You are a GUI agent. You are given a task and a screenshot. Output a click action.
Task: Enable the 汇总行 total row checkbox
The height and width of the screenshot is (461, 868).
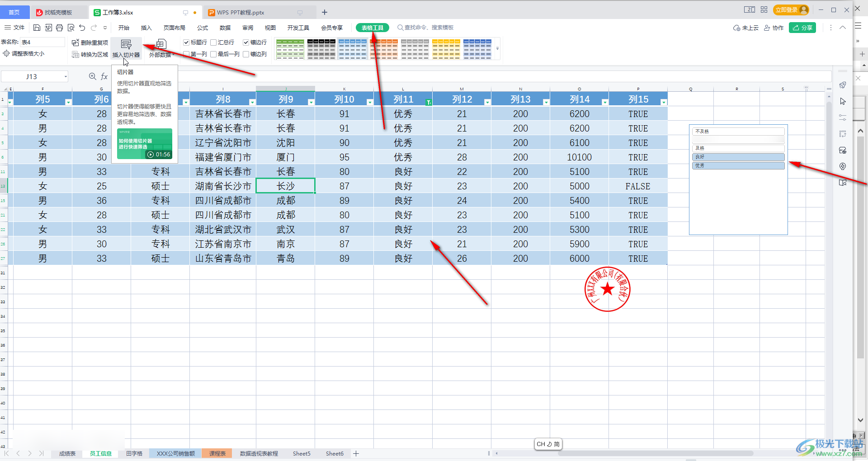pos(213,42)
